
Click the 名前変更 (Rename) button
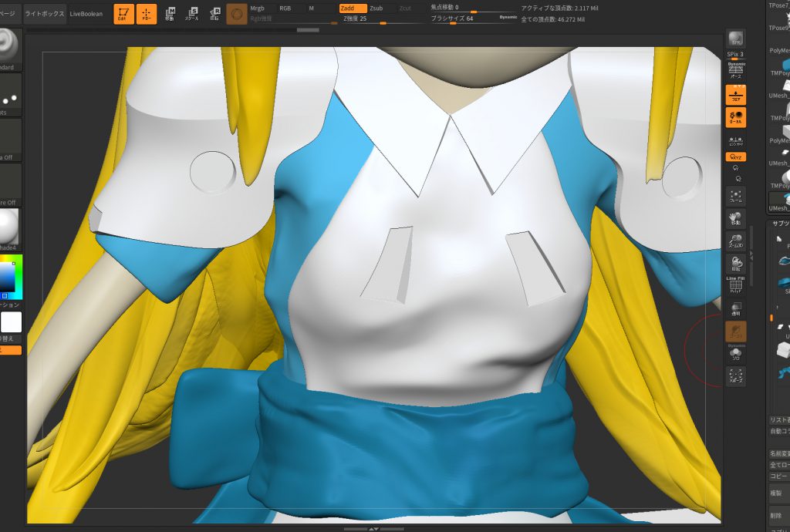(x=779, y=453)
